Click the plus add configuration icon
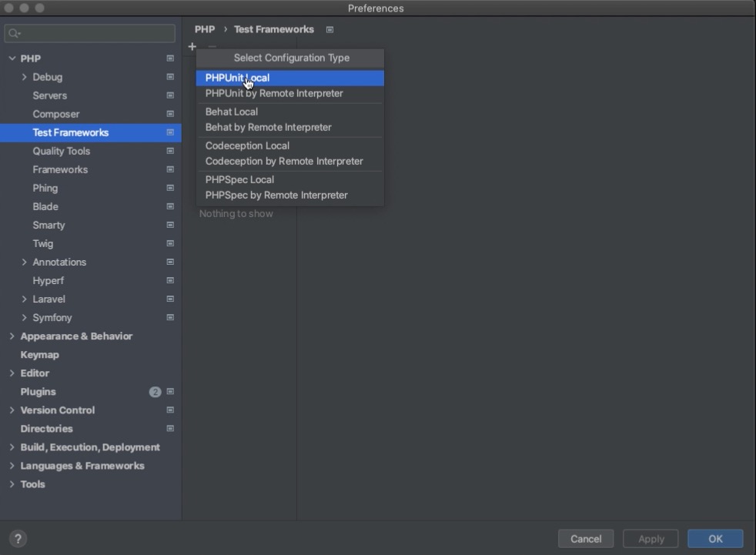Image resolution: width=756 pixels, height=555 pixels. point(192,47)
